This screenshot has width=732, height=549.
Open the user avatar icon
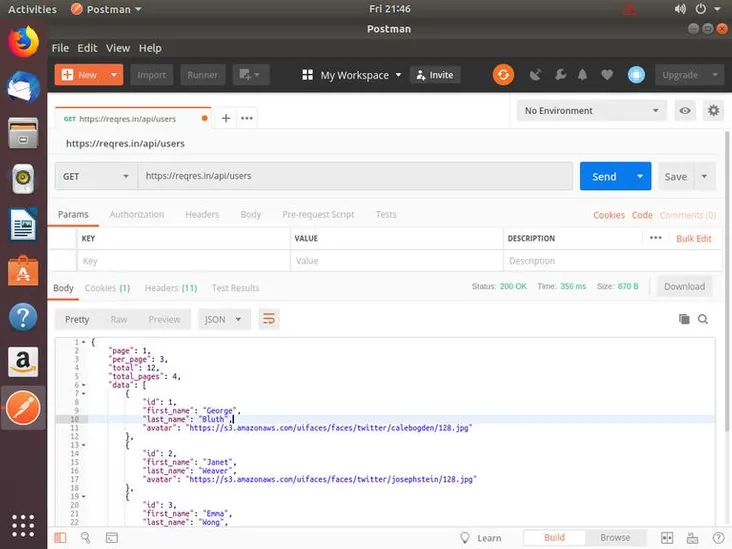click(636, 75)
